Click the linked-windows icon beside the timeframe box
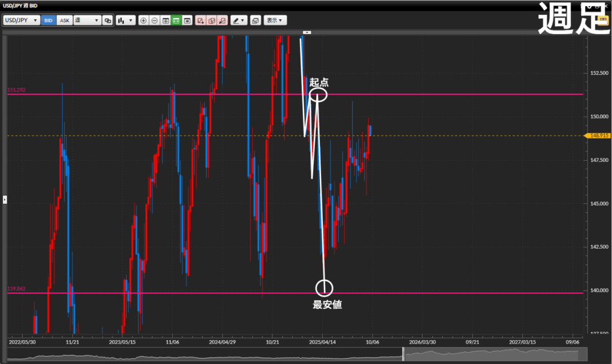The image size is (612, 364). point(108,20)
